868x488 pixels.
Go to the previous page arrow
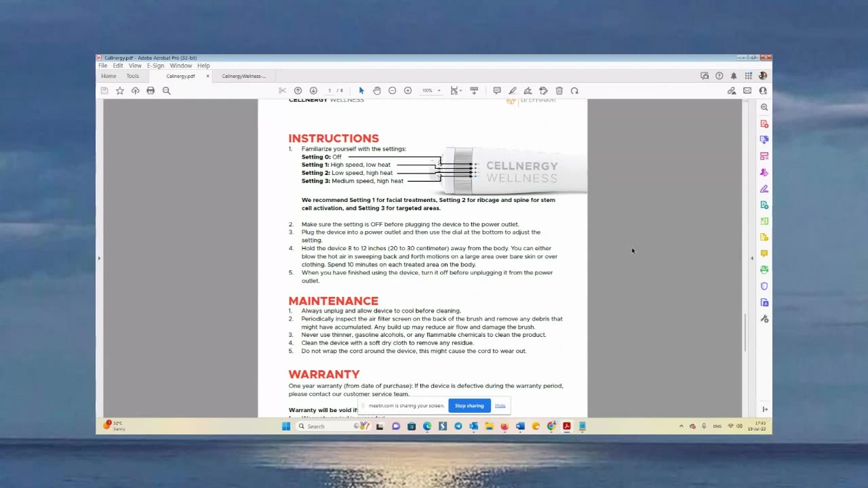pyautogui.click(x=298, y=91)
